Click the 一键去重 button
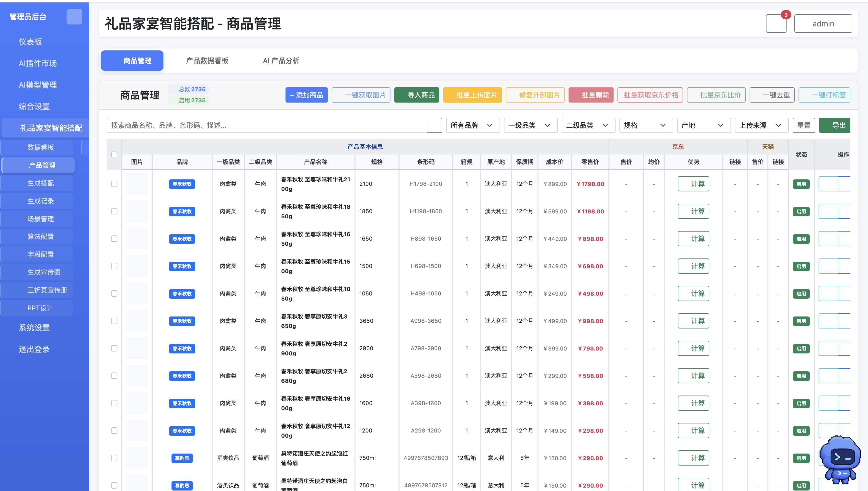 [x=772, y=95]
